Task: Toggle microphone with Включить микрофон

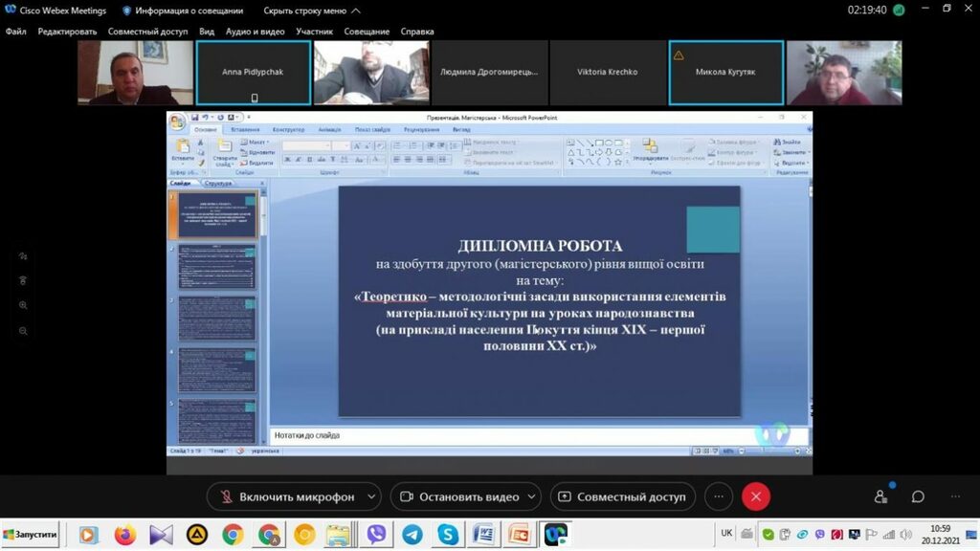Action: (x=286, y=496)
